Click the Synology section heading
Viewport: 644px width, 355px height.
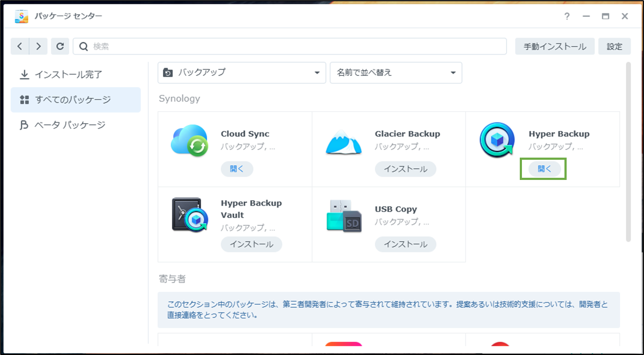click(x=179, y=99)
